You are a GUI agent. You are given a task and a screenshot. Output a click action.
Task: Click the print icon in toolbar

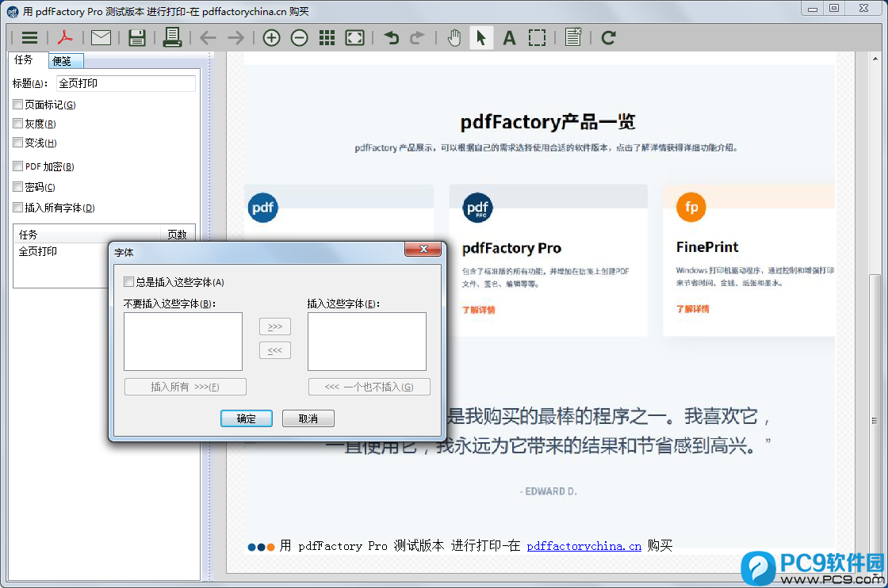coord(171,37)
